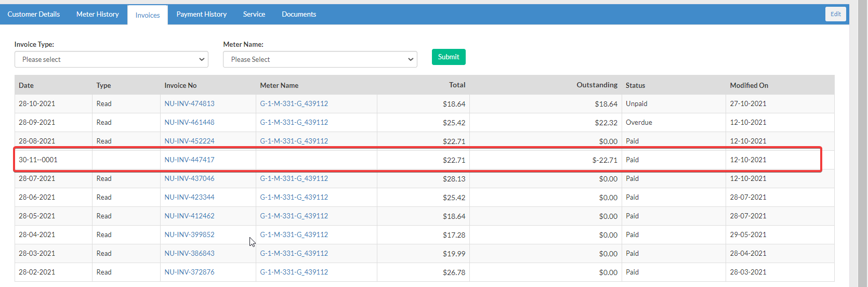Click the Date column header
This screenshot has width=868, height=287.
[26, 85]
